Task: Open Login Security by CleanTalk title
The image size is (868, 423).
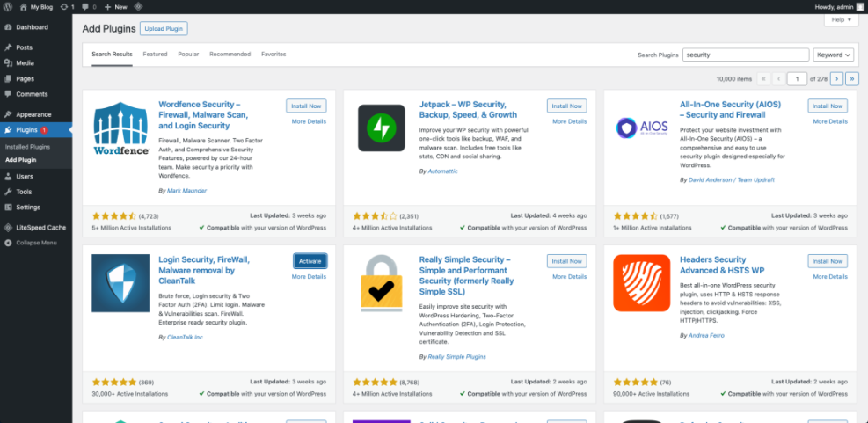Action: point(204,270)
